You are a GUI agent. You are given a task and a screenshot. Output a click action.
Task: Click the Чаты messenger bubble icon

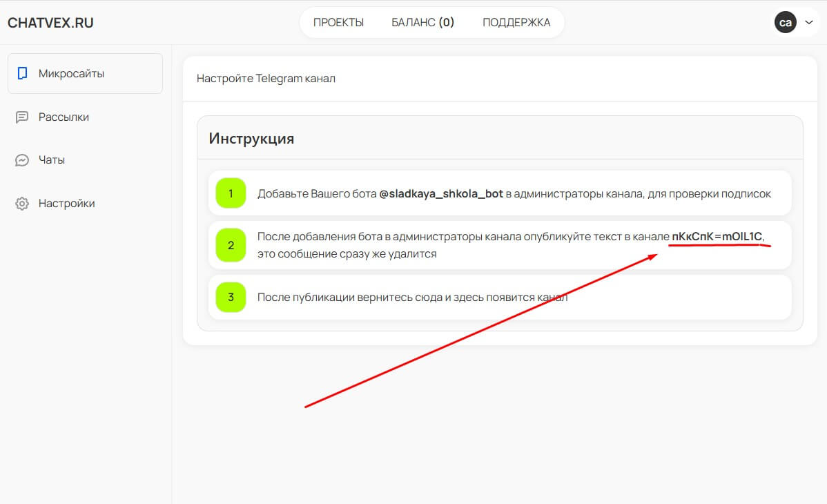pyautogui.click(x=22, y=160)
